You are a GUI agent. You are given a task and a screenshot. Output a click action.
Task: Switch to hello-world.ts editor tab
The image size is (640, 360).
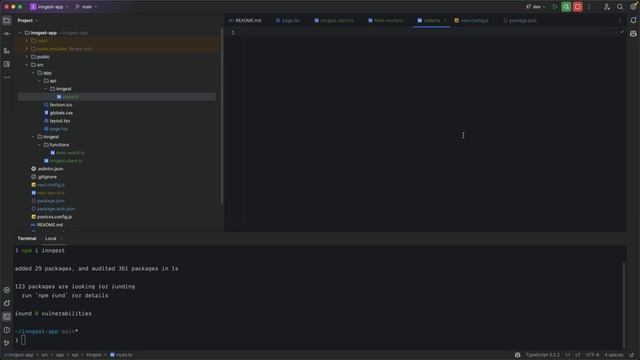point(386,20)
